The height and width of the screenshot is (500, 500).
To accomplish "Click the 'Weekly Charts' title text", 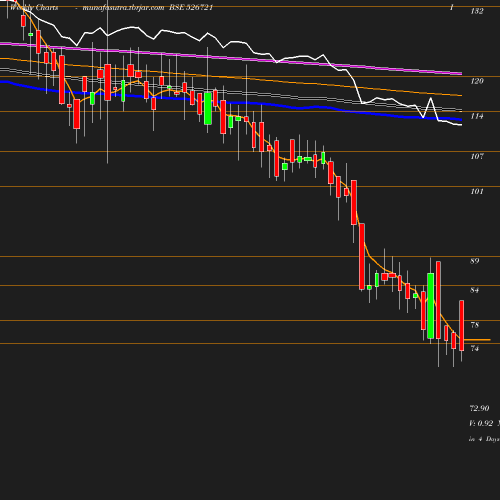I will coord(34,7).
